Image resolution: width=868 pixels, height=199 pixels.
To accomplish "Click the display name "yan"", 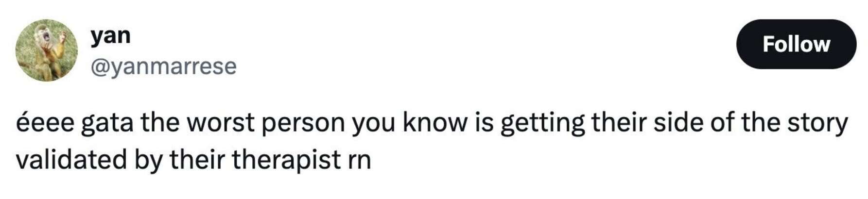I will [x=110, y=35].
